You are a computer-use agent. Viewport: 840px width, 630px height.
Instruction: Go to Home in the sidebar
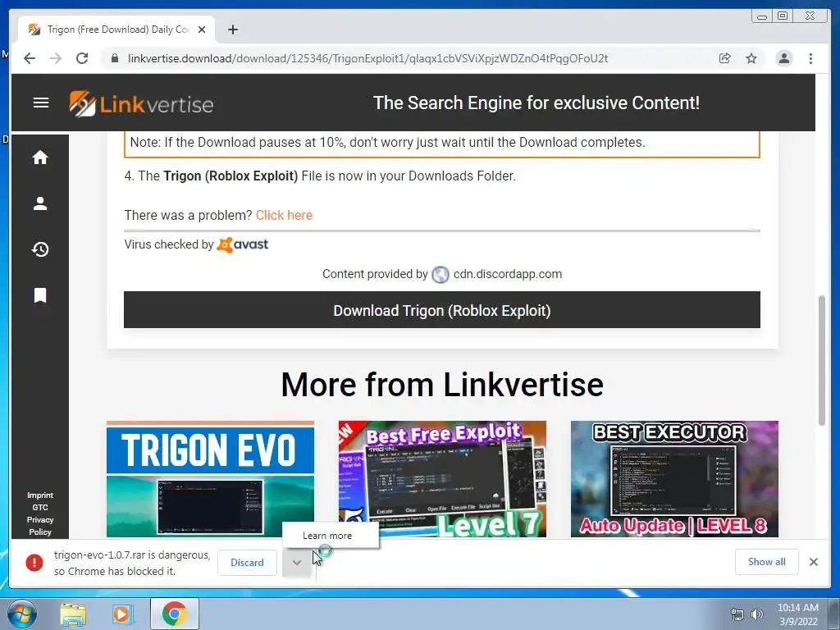[40, 157]
